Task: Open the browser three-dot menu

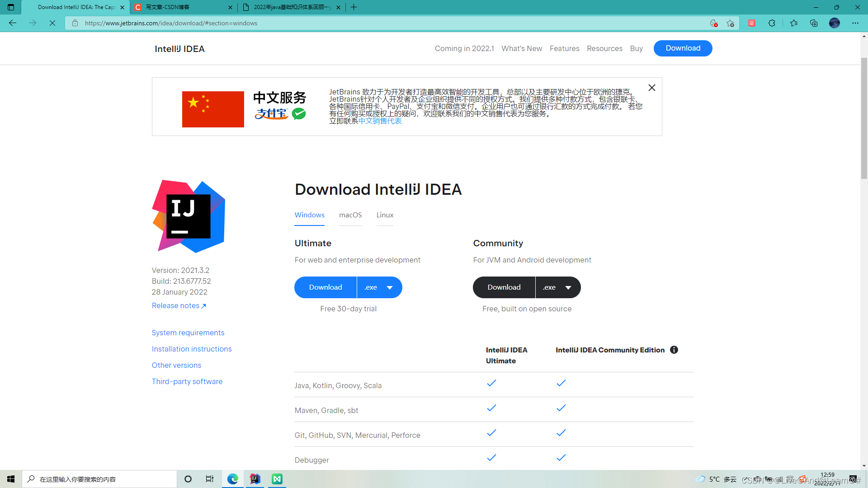Action: click(x=855, y=23)
